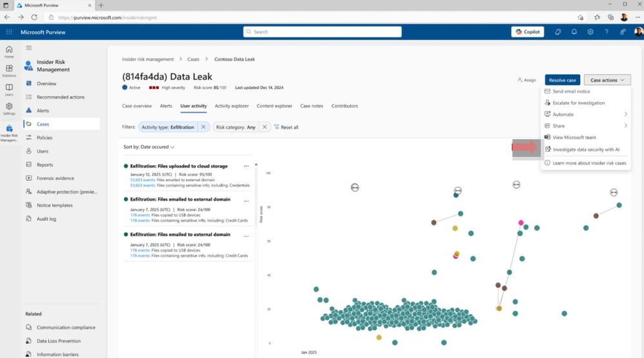Click Resolve case button
This screenshot has height=358, width=644.
(562, 80)
